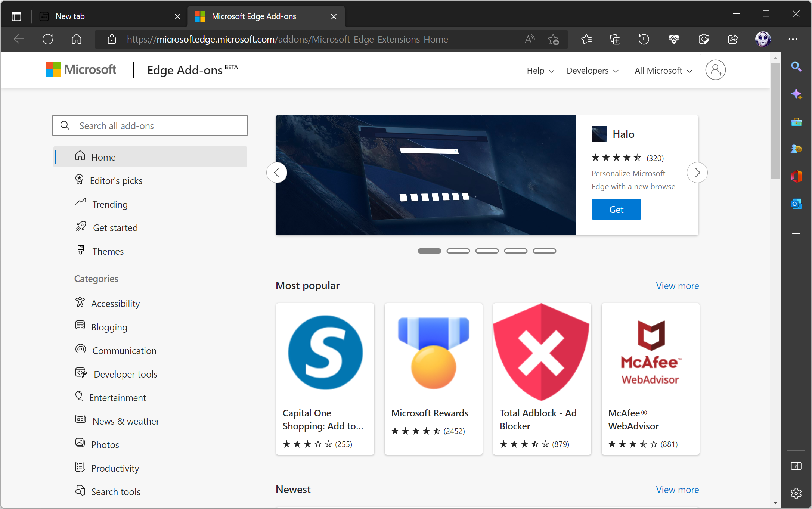812x509 pixels.
Task: Add this page to favorites star icon
Action: point(553,39)
